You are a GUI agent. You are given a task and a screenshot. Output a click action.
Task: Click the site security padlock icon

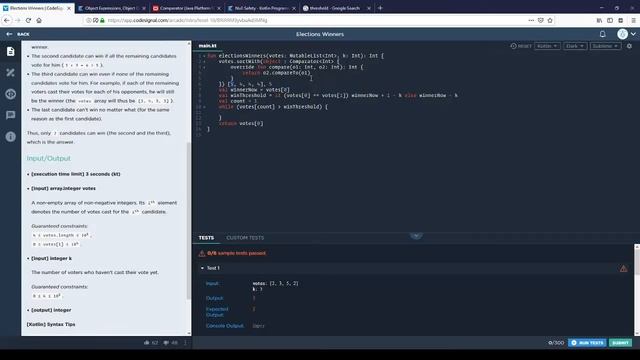pyautogui.click(x=102, y=20)
